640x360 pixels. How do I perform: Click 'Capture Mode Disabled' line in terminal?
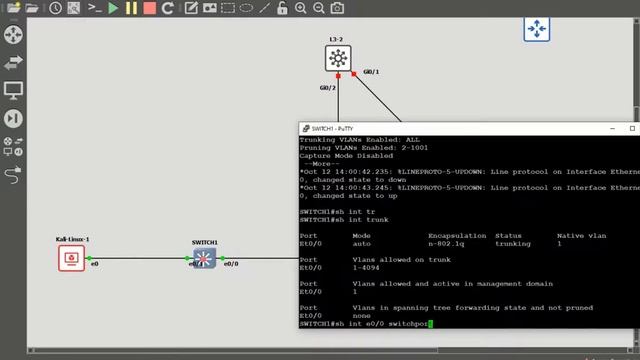[346, 156]
